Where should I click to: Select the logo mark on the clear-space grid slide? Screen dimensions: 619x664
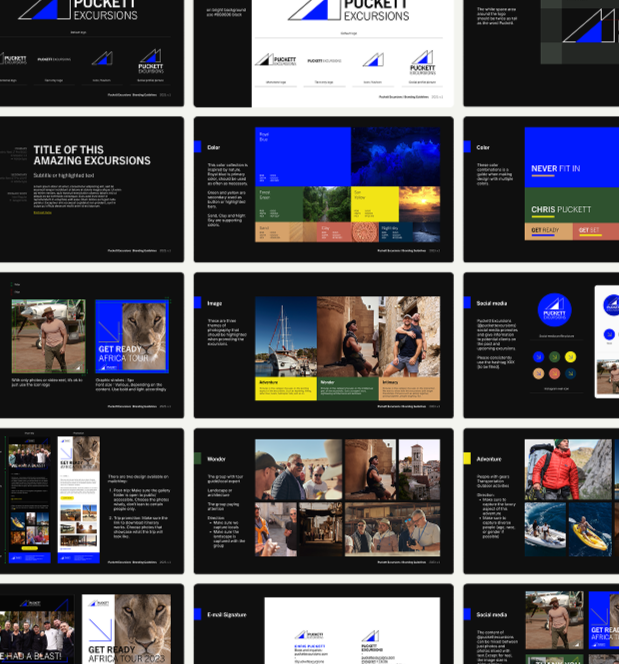(590, 26)
